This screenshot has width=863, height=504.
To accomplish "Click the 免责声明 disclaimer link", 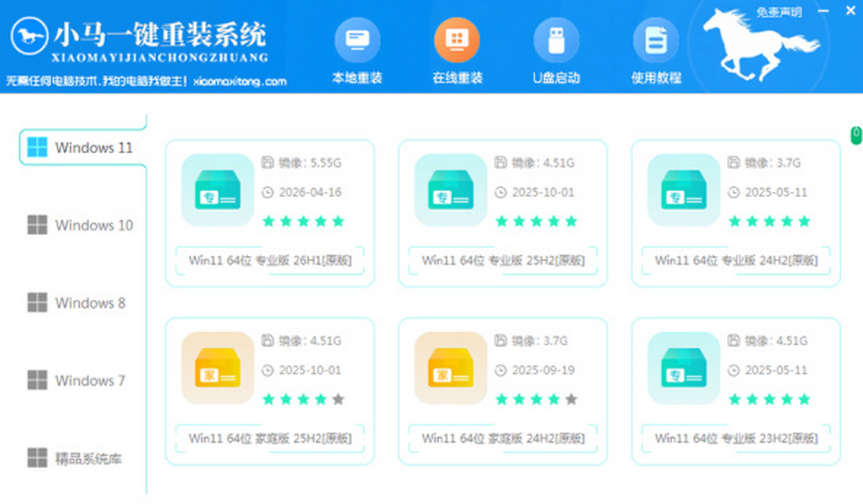I will (x=779, y=12).
